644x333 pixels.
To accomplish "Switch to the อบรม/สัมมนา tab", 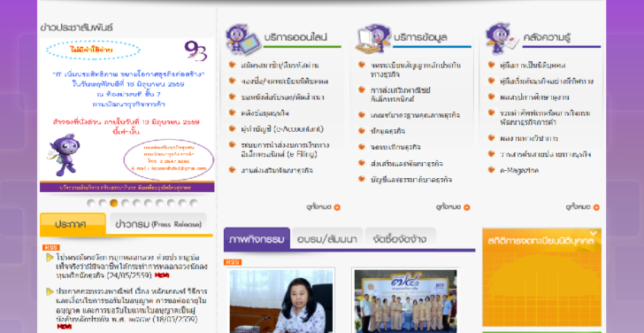I will click(x=327, y=239).
